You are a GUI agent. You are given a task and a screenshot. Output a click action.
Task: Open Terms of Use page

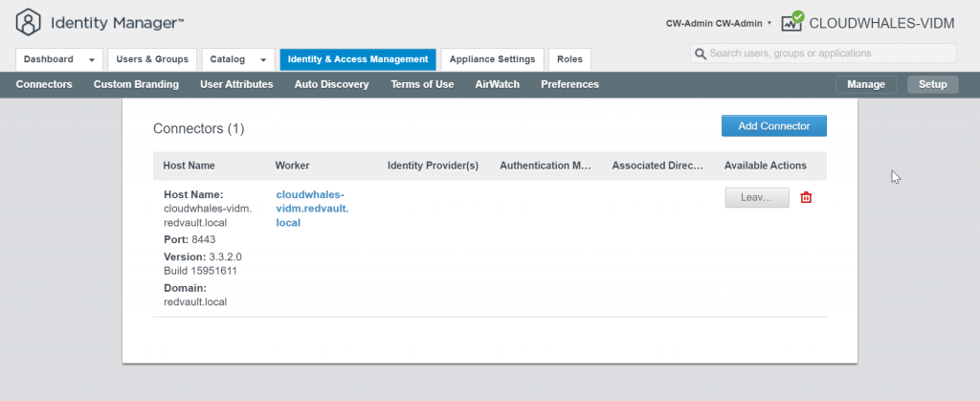click(x=422, y=84)
